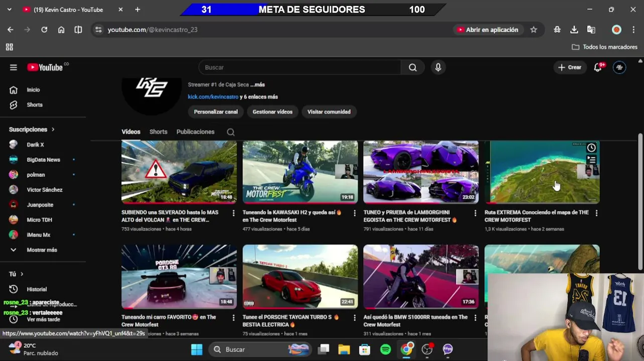Open options menu for PORSCHE TAYCAN video
644x361 pixels.
coord(354,318)
